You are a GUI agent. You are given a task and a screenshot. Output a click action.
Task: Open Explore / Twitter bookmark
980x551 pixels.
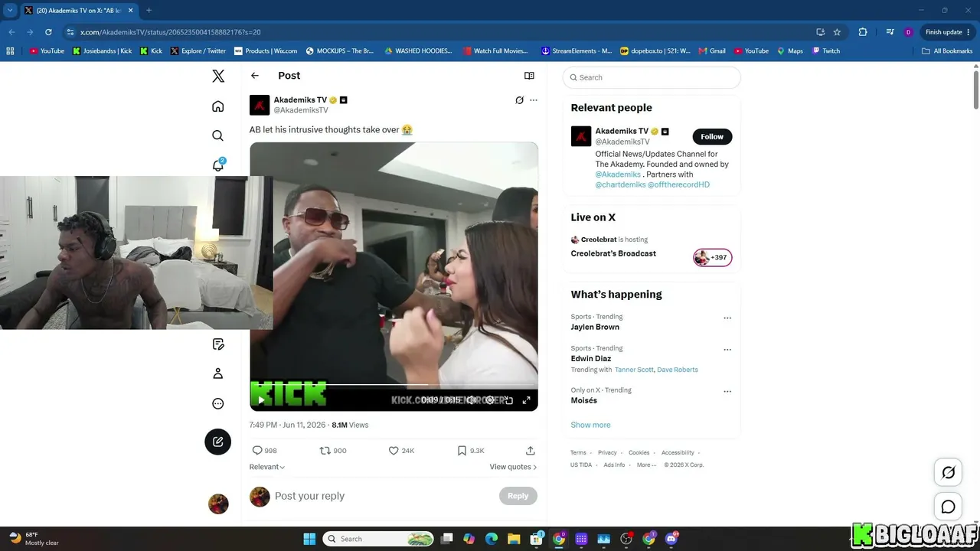[x=198, y=51]
